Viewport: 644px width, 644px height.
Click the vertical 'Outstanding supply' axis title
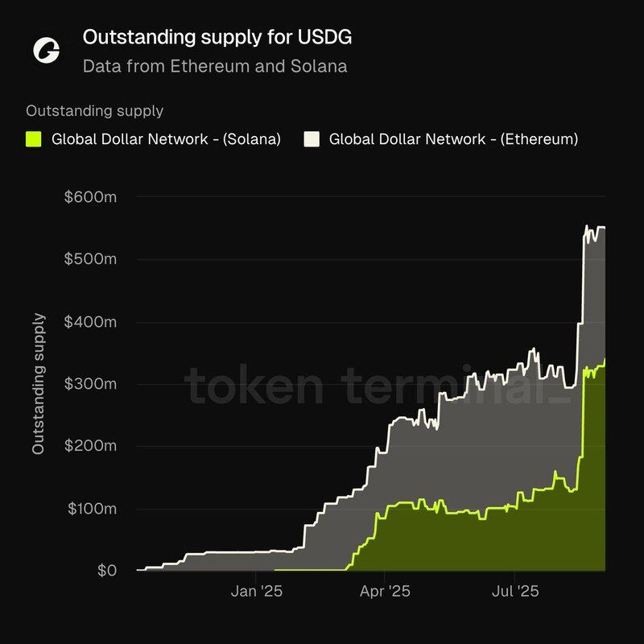[38, 384]
